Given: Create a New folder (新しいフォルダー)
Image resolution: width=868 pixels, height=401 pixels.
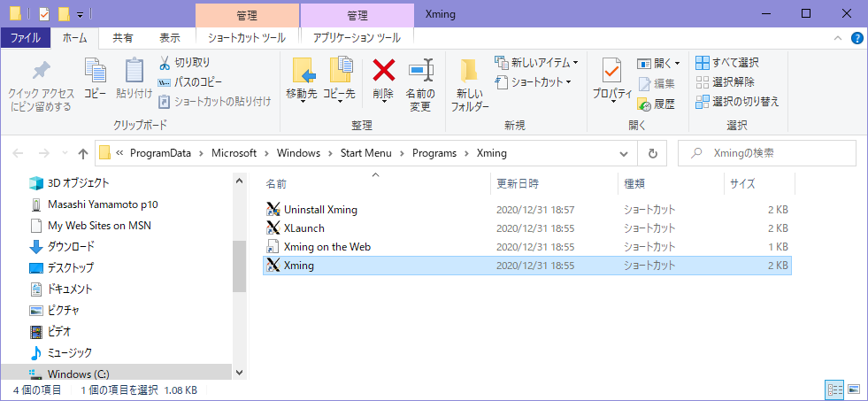Looking at the screenshot, I should [470, 85].
